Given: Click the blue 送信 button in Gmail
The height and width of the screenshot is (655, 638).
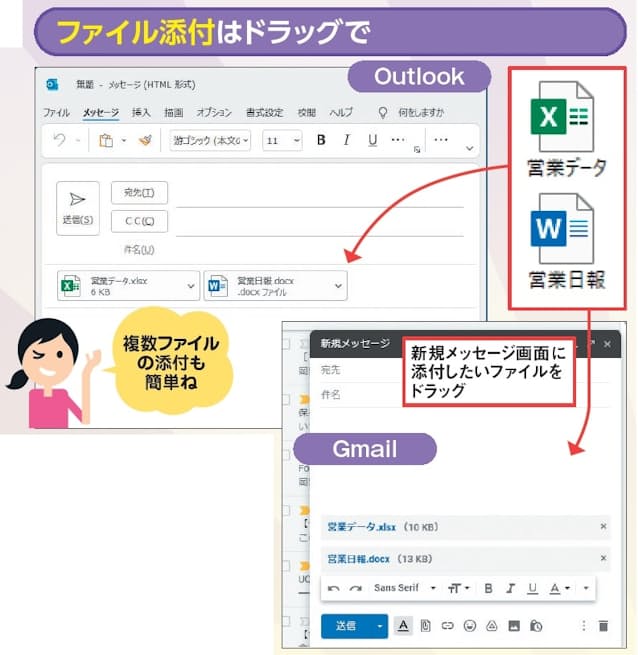Looking at the screenshot, I should click(346, 625).
